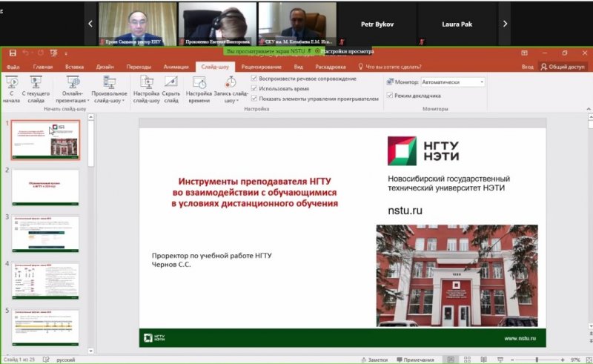Collapse the ribbon with the small arrow
Image resolution: width=593 pixels, height=364 pixels.
point(588,109)
